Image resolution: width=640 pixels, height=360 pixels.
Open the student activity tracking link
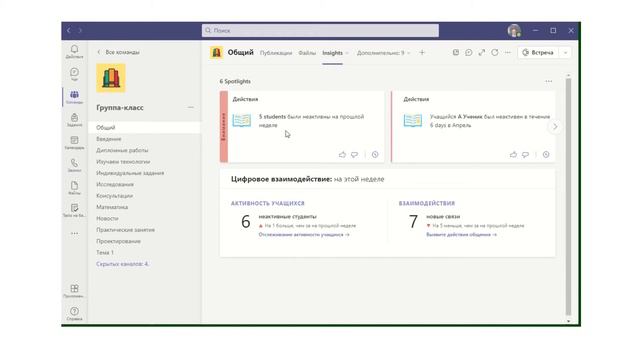(304, 235)
